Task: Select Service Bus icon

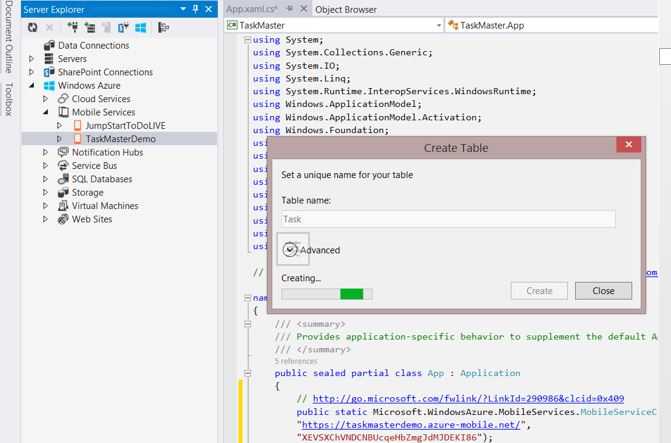Action: pos(63,166)
